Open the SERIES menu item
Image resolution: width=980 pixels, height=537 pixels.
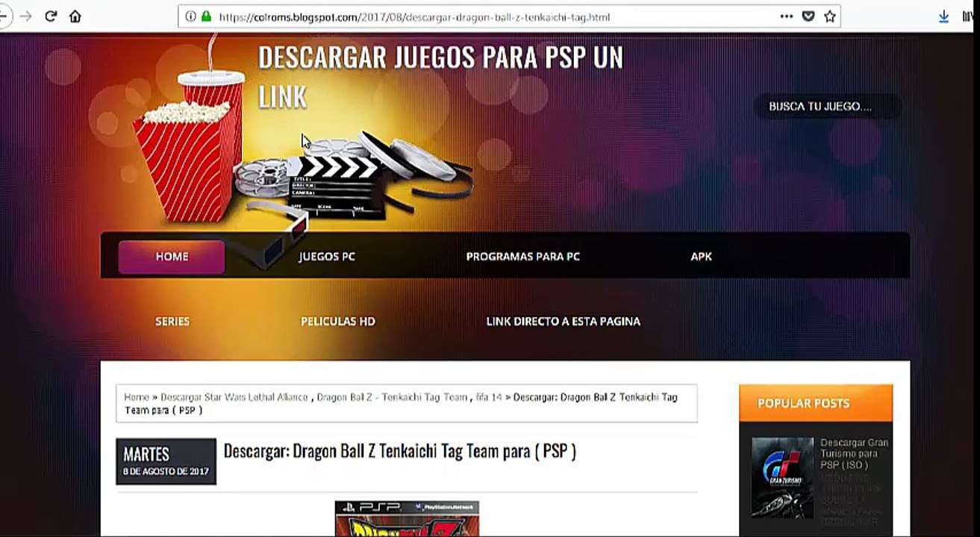coord(172,321)
